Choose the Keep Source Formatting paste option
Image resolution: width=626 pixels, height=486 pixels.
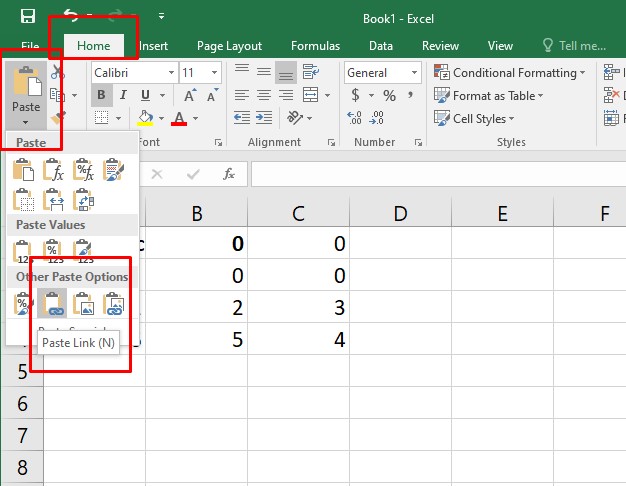[113, 170]
